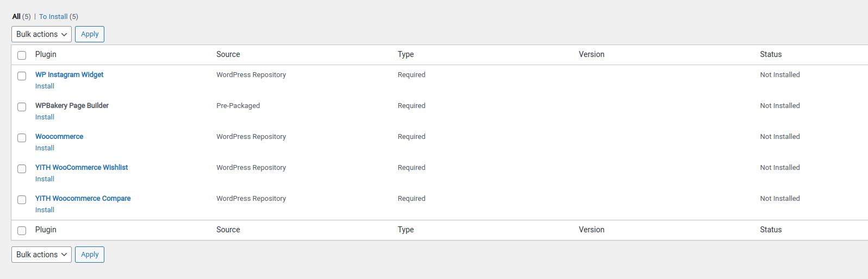
Task: Open the Woocommerce plugin link
Action: click(x=59, y=137)
